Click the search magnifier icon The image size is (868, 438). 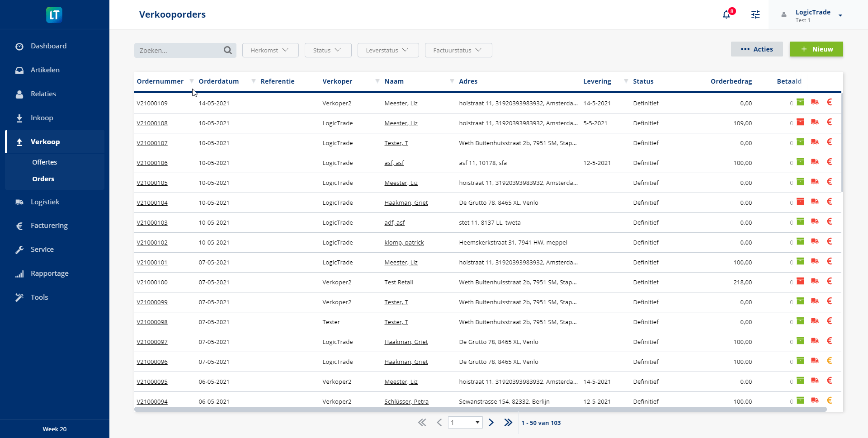coord(227,50)
